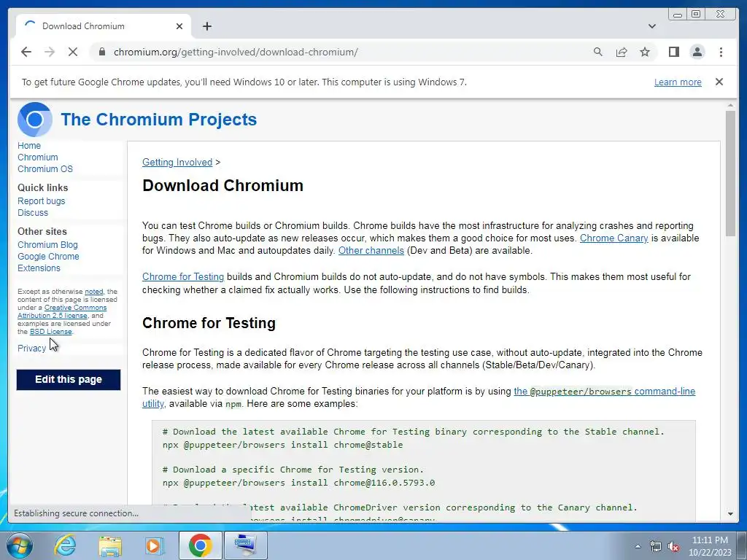Share this page using the share icon
Image resolution: width=747 pixels, height=560 pixels.
pos(622,52)
